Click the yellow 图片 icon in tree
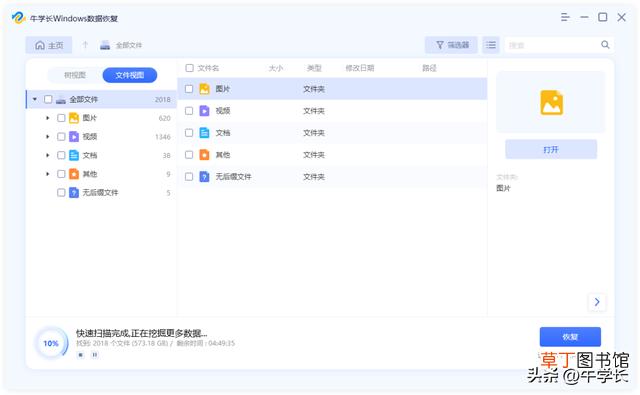This screenshot has height=395, width=640. [x=74, y=118]
